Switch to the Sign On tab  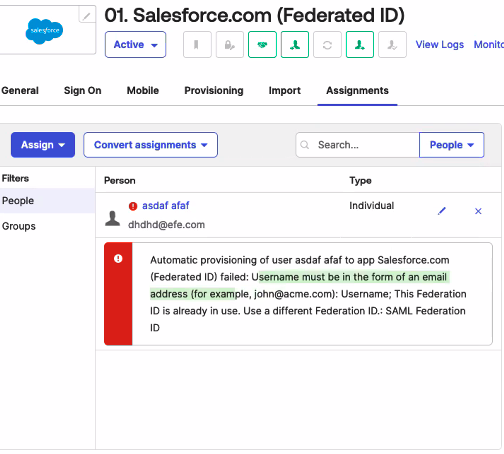[x=83, y=90]
